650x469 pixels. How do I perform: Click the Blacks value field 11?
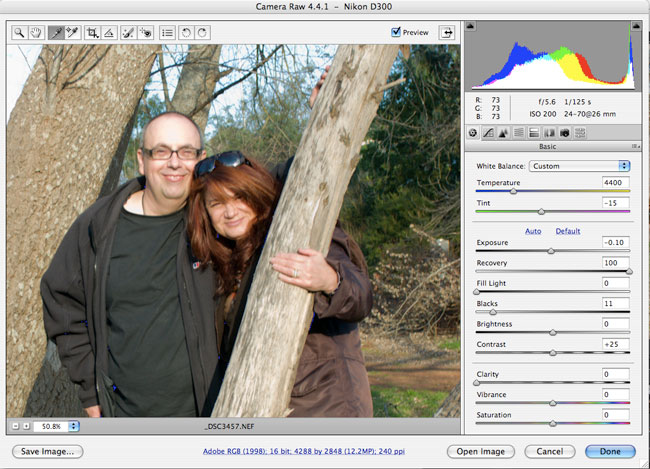tap(616, 303)
